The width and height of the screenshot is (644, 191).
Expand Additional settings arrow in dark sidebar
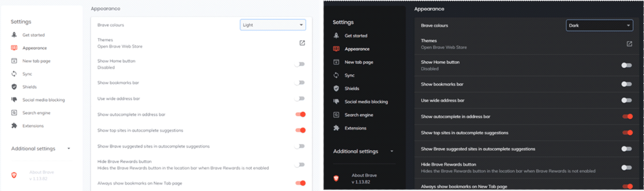coord(392,151)
